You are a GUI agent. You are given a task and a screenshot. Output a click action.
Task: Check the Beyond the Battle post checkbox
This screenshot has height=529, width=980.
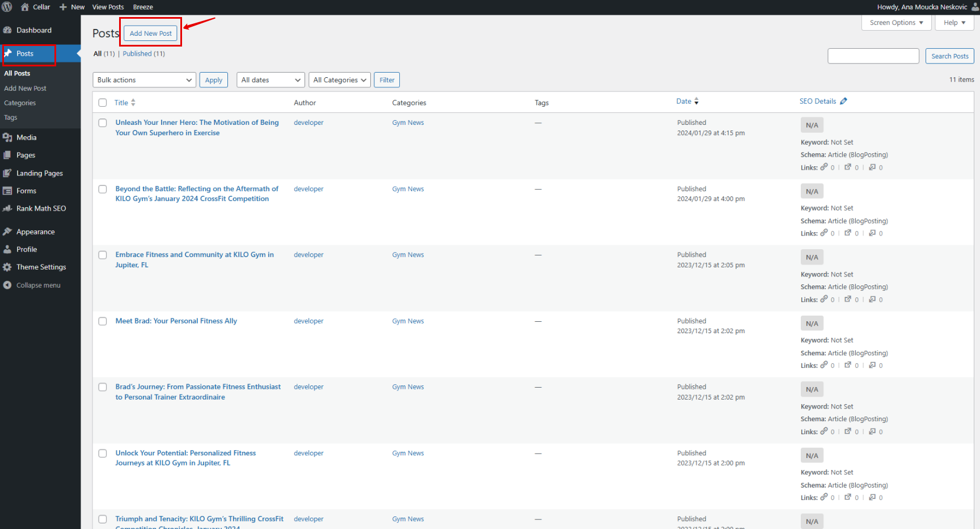coord(103,189)
